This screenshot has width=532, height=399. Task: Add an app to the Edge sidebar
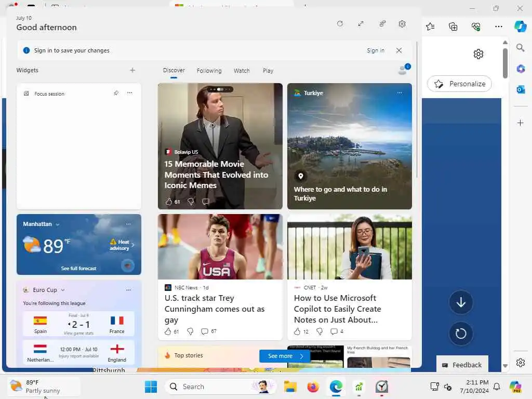(x=521, y=123)
